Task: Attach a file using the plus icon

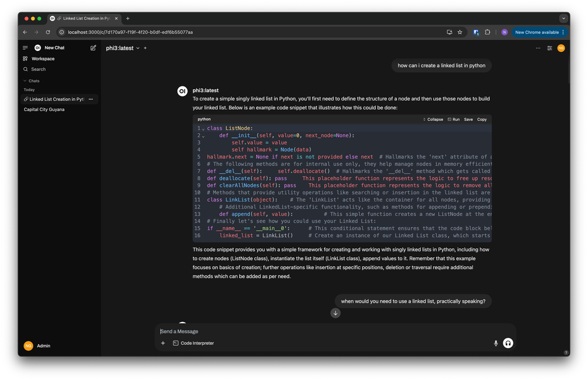Action: coord(163,343)
